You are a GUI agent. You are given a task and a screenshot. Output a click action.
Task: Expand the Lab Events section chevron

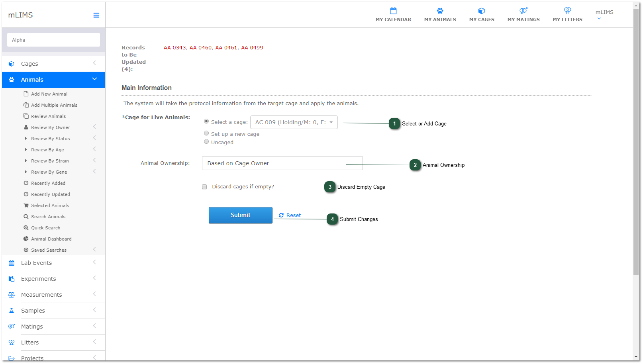click(94, 262)
